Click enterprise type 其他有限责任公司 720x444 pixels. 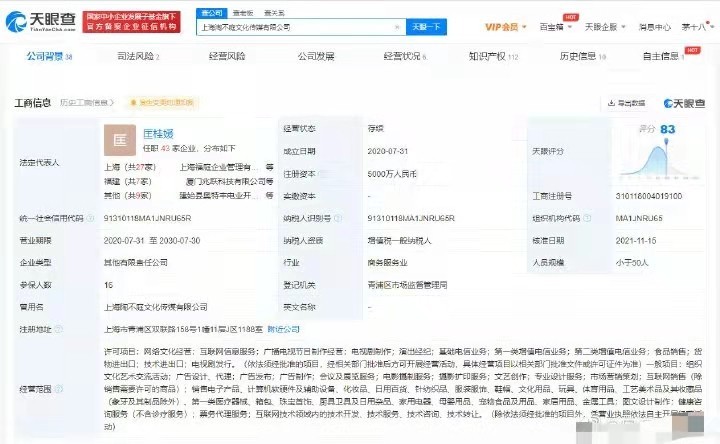136,263
